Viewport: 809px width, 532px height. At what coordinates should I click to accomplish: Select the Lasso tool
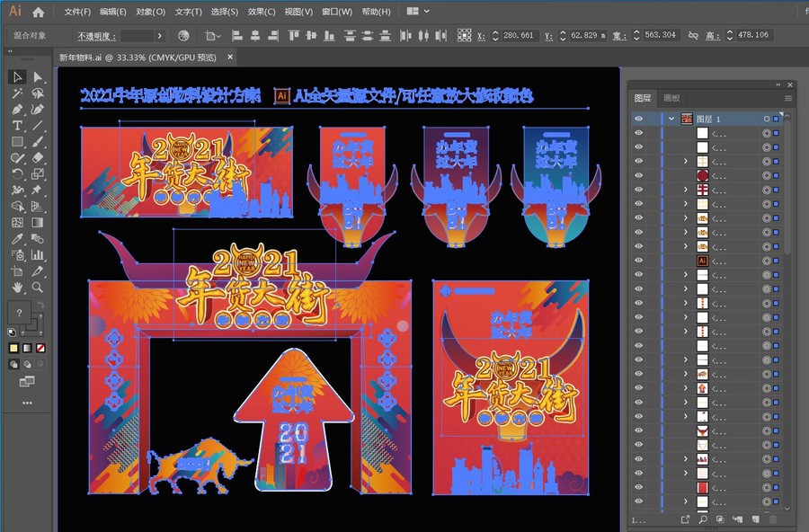(37, 93)
